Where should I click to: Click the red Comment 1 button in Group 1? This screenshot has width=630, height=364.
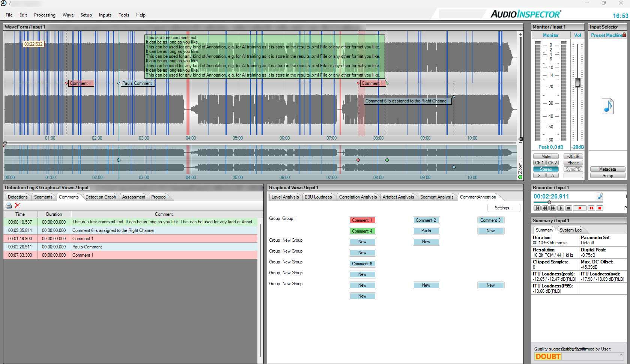[x=362, y=220]
